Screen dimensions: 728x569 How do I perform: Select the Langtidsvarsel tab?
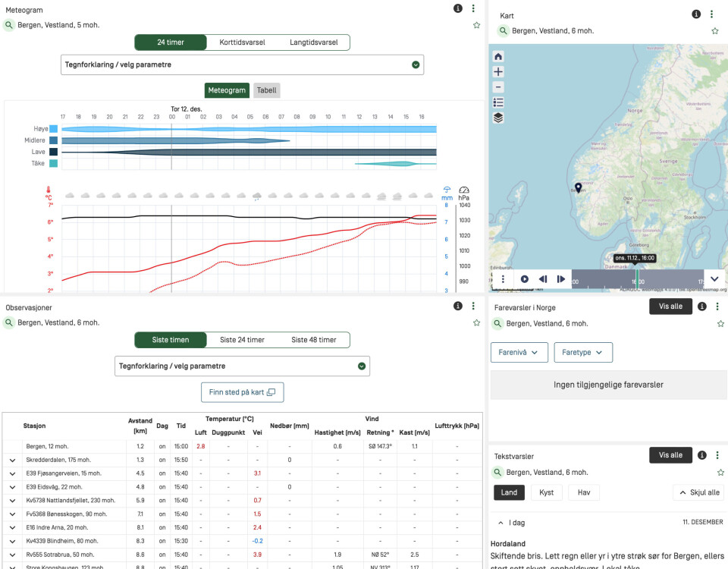pos(313,42)
